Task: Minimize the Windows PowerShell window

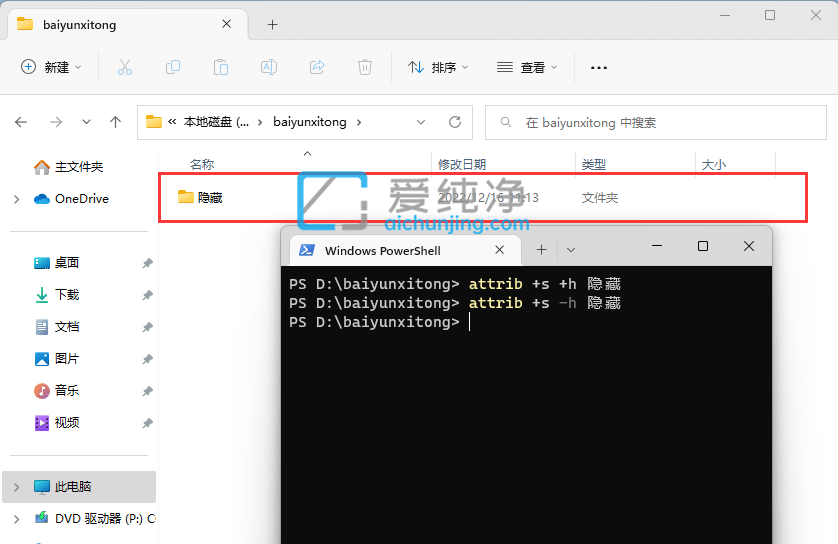Action: pos(657,246)
